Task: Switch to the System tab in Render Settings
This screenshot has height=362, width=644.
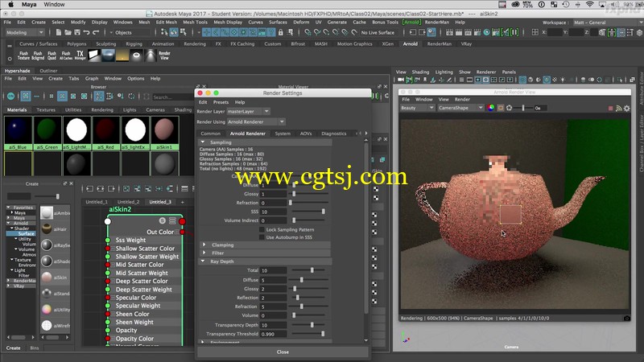Action: [283, 134]
